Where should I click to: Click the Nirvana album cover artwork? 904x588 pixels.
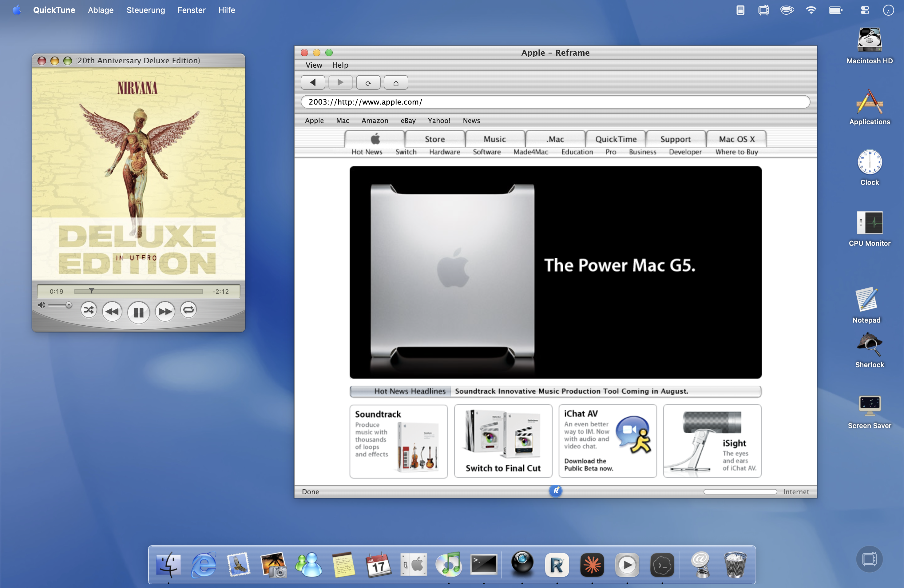(x=139, y=174)
